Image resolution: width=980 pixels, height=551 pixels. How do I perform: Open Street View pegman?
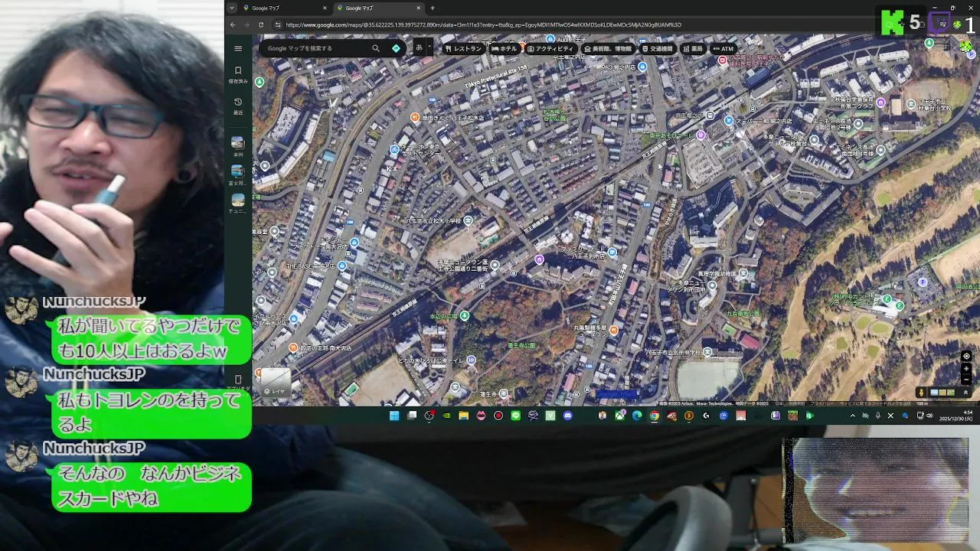point(920,393)
